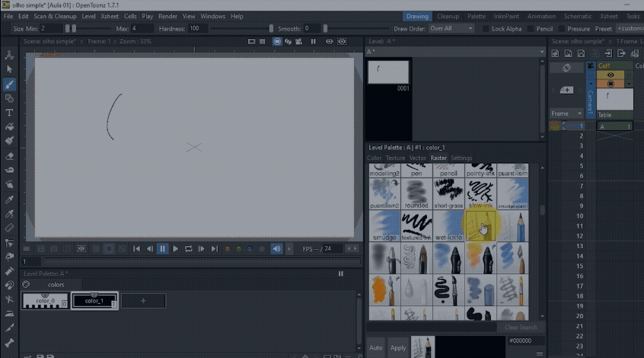The image size is (644, 358).
Task: Click the Apply button
Action: (398, 348)
